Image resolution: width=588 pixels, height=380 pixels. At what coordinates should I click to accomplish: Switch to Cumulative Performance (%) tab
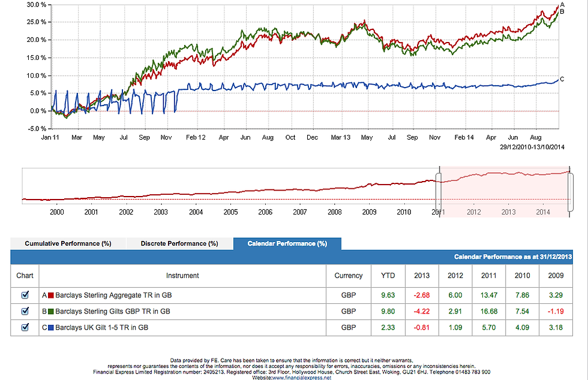(68, 243)
